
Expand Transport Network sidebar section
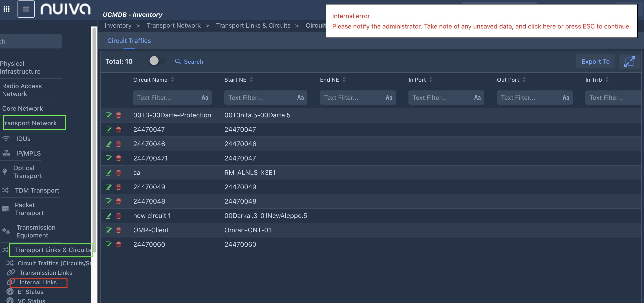coord(30,123)
